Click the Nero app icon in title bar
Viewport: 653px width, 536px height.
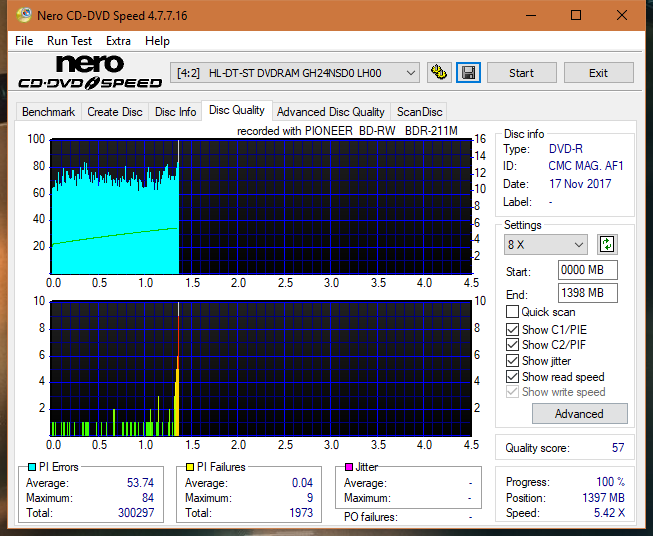point(24,15)
